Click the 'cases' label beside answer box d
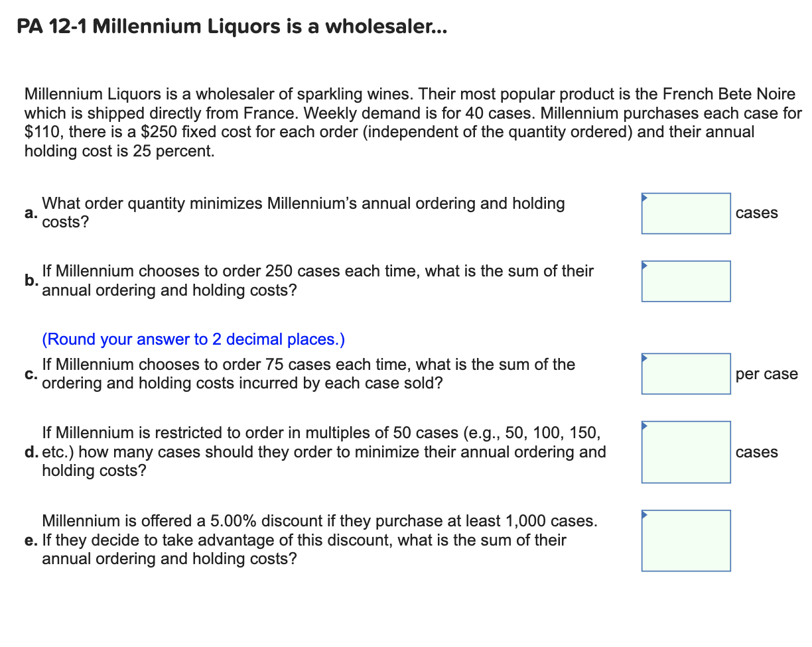The width and height of the screenshot is (812, 647). (756, 452)
